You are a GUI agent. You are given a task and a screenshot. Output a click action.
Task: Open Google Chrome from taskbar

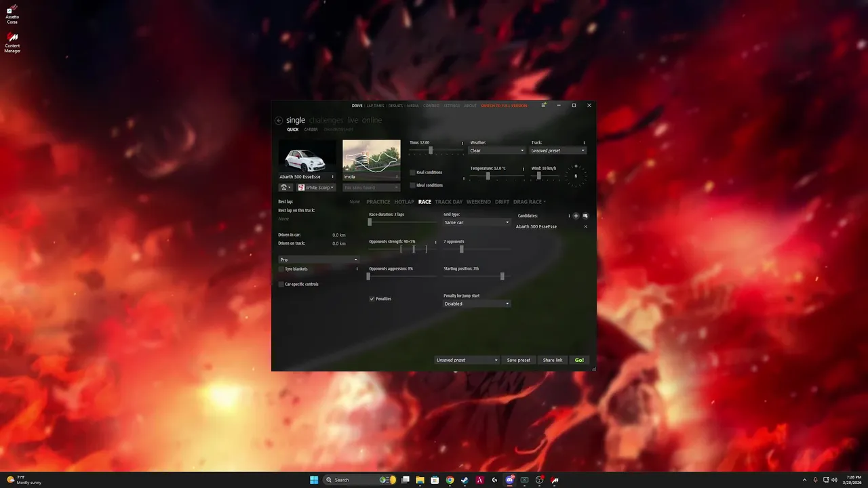[x=450, y=480]
